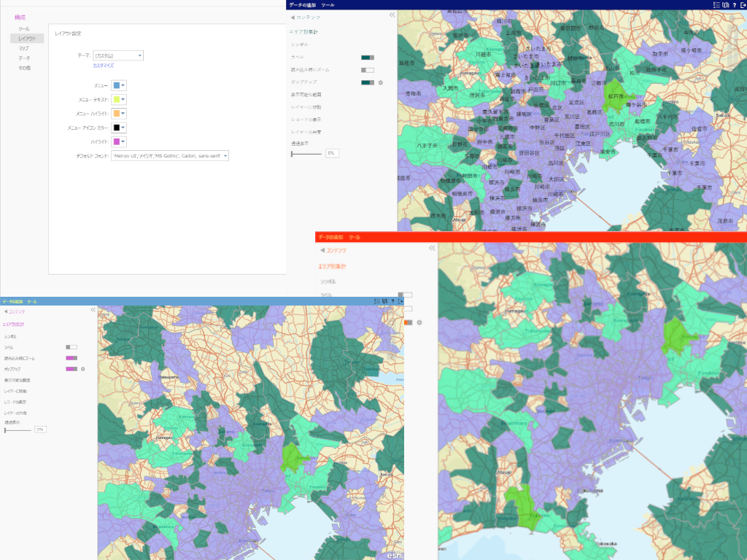Open legend list icon in navy header

(716, 4)
